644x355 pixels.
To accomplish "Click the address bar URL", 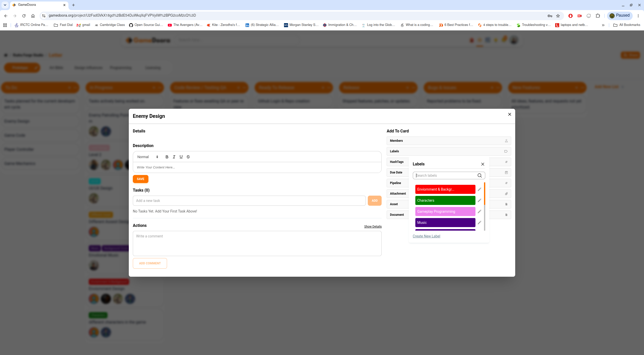I will 122,15.
